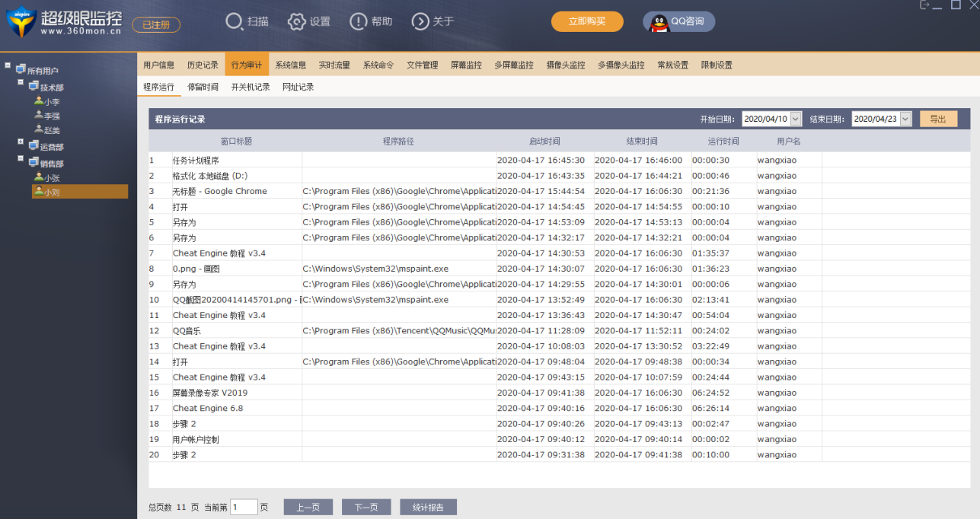Open the 结束日期 date dropdown
This screenshot has width=980, height=519.
pos(905,119)
